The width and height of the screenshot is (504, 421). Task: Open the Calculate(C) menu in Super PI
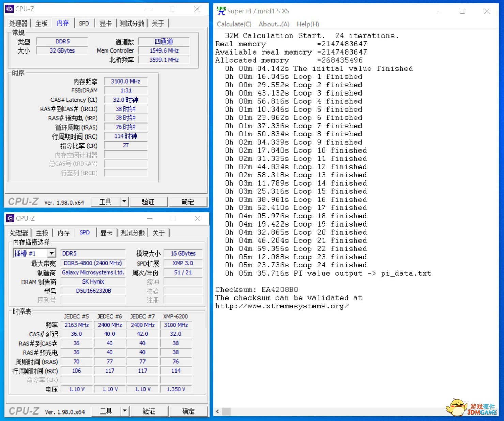tap(233, 24)
